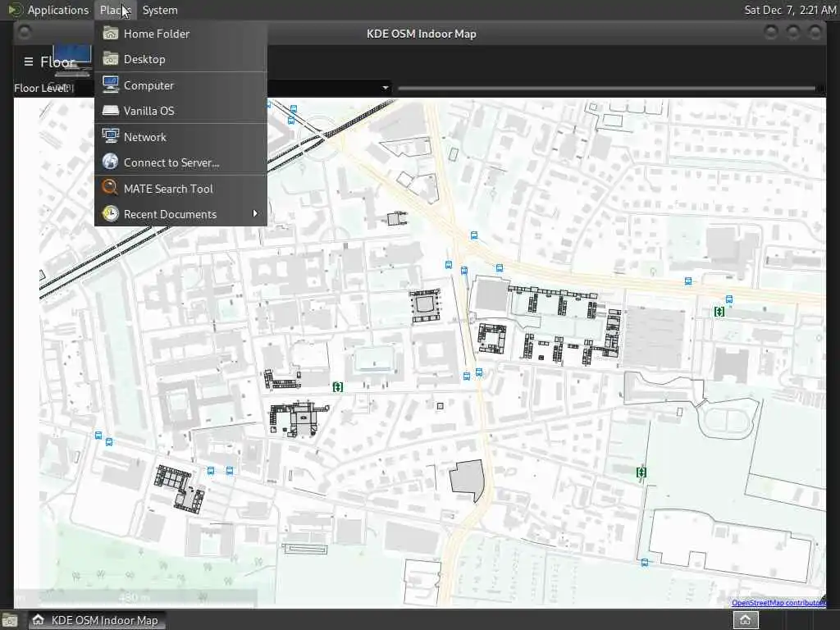This screenshot has height=630, width=840.
Task: Click green elevator marker near right-side bus stop
Action: click(x=719, y=311)
